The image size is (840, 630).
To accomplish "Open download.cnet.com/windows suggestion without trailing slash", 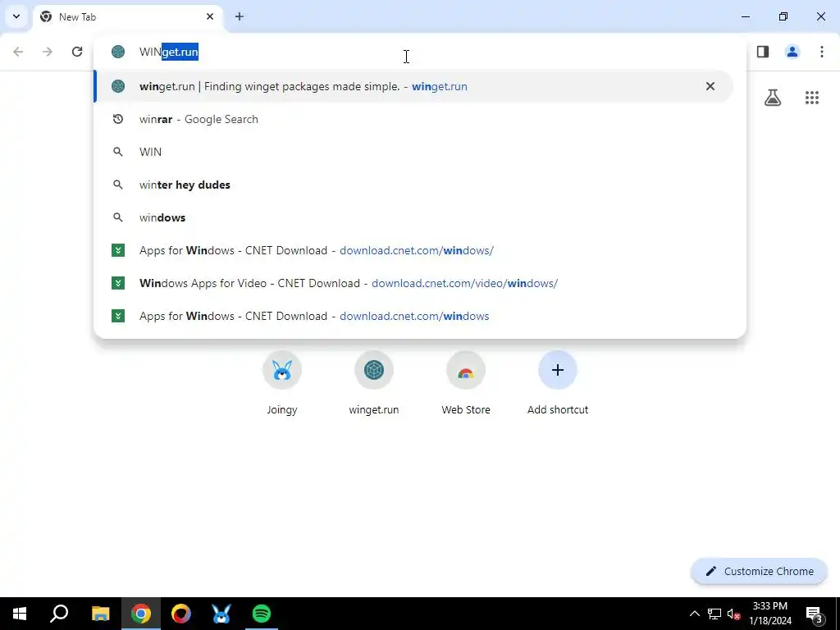I will pos(413,316).
